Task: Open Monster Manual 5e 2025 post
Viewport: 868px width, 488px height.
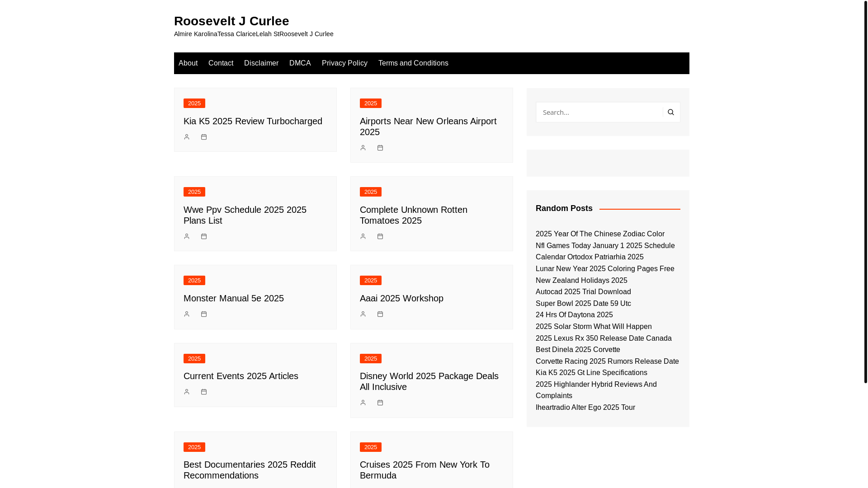Action: pyautogui.click(x=234, y=298)
